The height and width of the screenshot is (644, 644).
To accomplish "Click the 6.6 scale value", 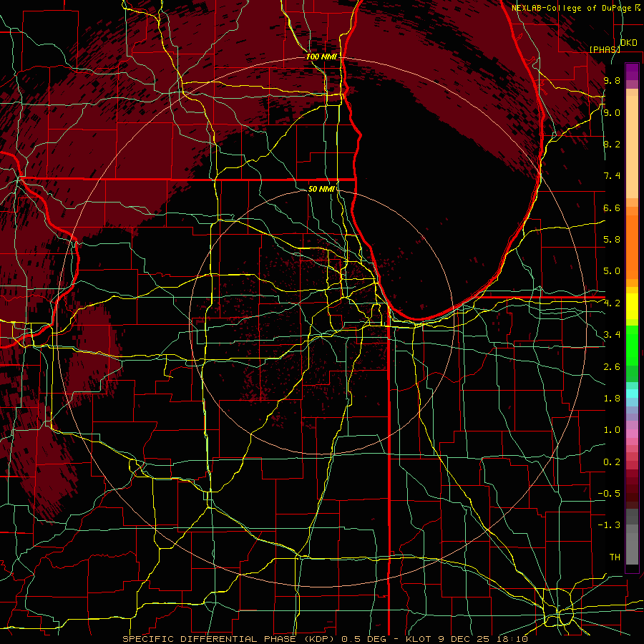I will click(x=612, y=208).
